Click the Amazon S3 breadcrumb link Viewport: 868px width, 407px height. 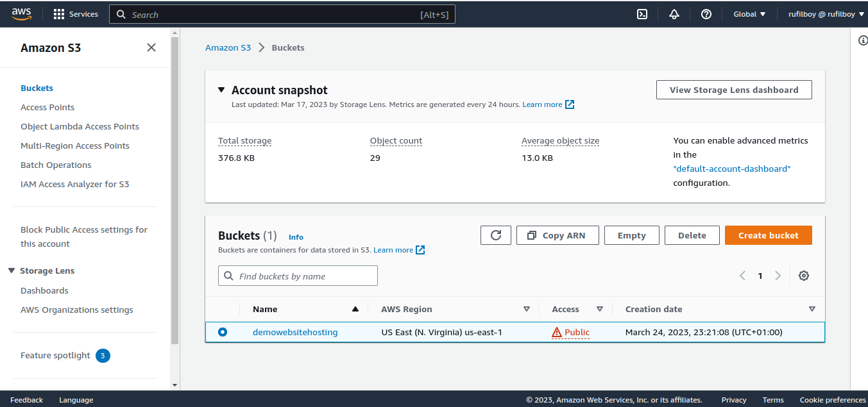point(228,47)
